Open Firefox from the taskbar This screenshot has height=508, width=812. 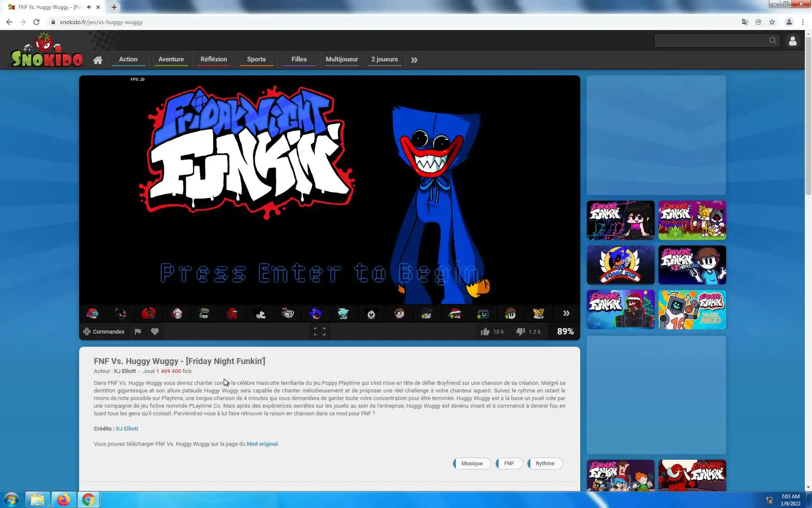[63, 500]
